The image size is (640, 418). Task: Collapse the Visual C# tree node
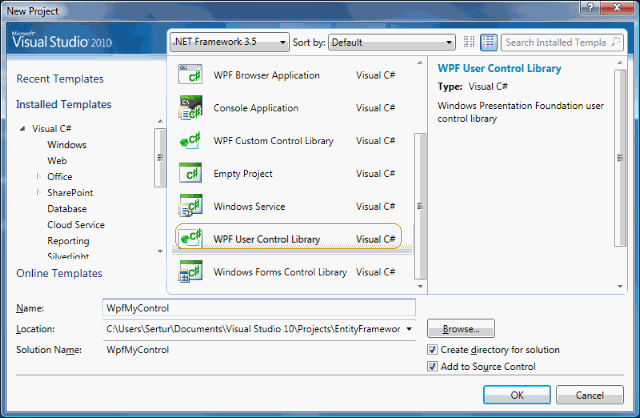click(x=22, y=129)
